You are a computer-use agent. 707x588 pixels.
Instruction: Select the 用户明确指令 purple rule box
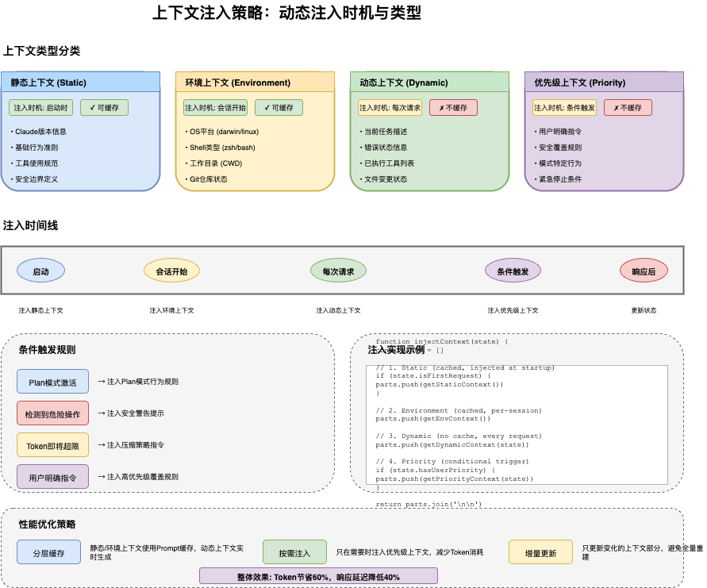pos(52,477)
